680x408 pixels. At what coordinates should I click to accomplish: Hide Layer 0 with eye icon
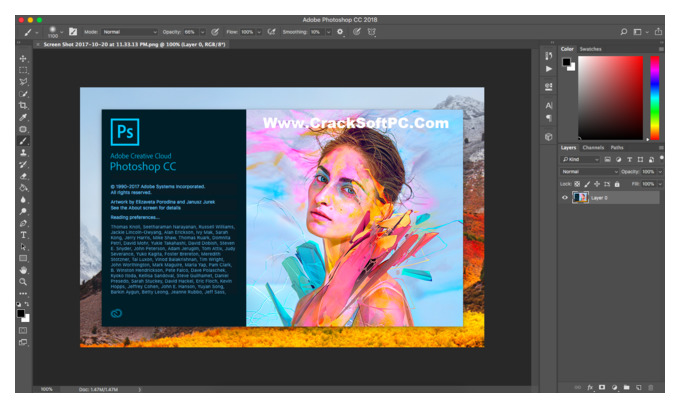565,198
